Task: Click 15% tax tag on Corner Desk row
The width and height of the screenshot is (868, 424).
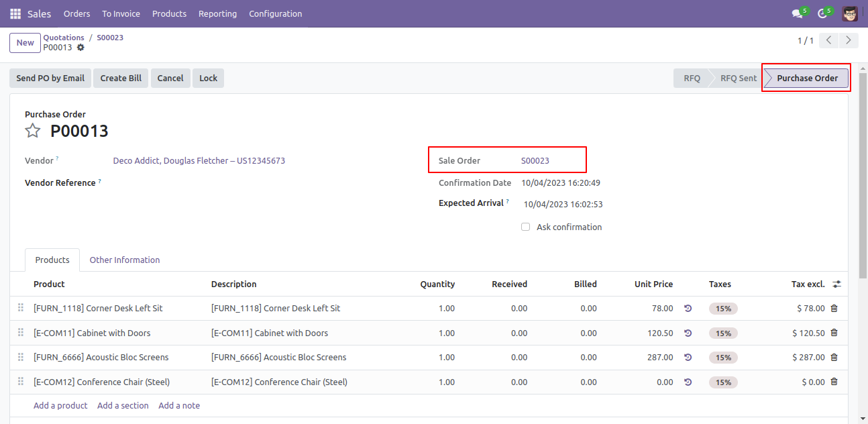Action: click(x=723, y=309)
